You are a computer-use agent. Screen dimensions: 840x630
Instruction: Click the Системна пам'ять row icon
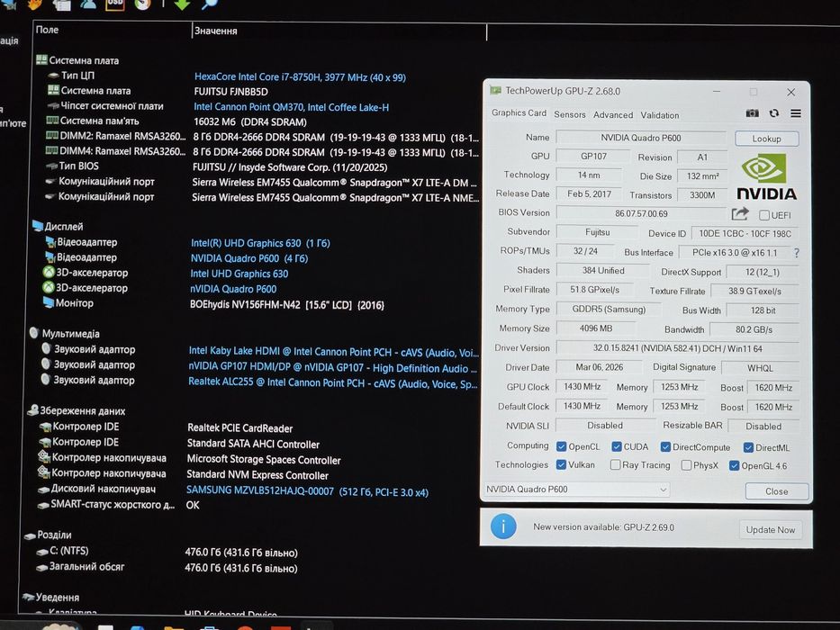click(x=52, y=120)
